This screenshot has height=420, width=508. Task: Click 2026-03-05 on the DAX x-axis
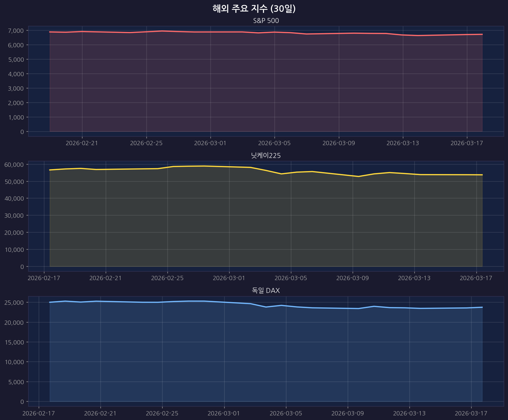286,413
